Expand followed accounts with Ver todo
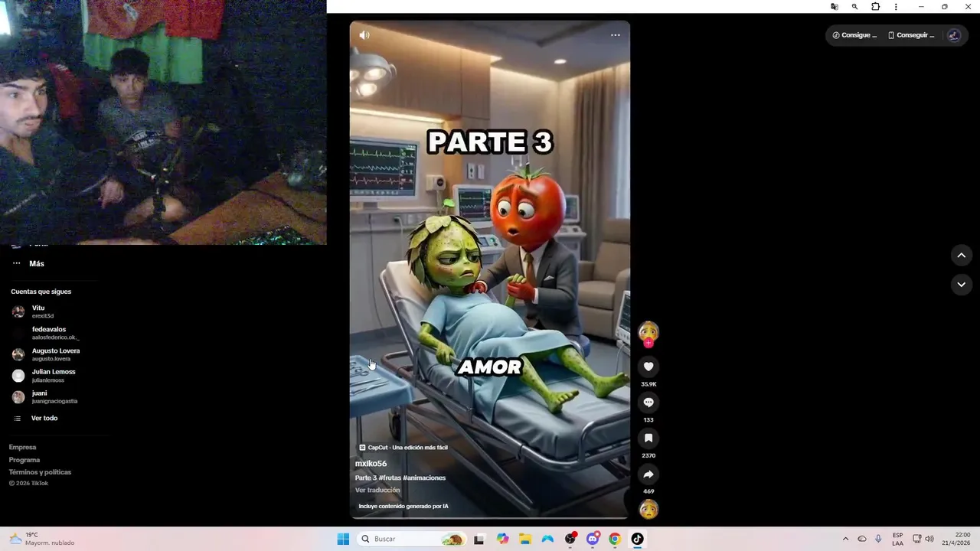The width and height of the screenshot is (980, 551). (x=36, y=419)
